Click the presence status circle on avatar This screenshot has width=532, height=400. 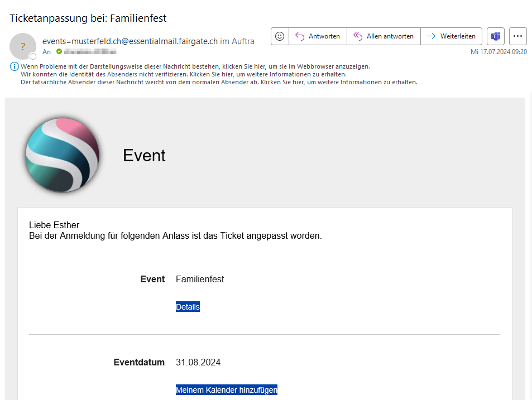click(33, 56)
